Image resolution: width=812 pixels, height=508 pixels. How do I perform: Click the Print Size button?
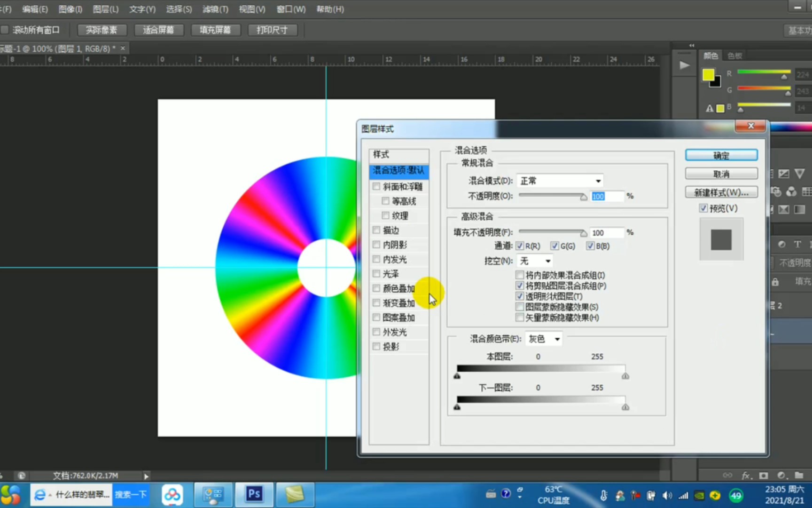click(272, 30)
